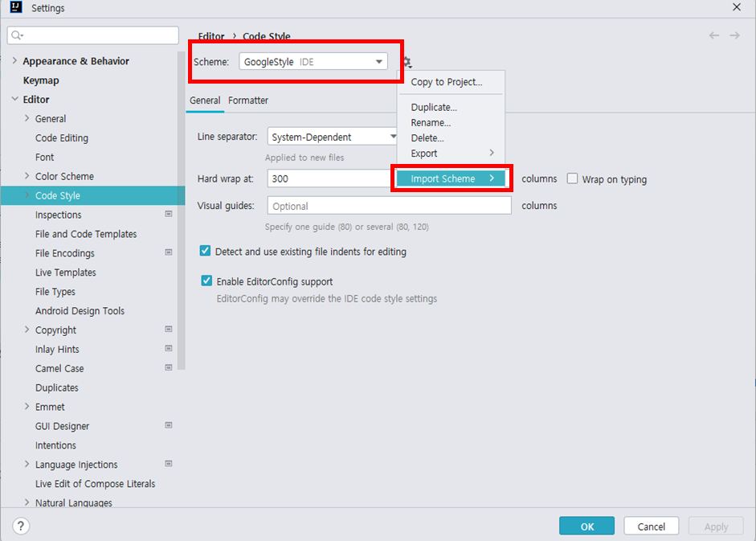This screenshot has height=541, width=756.
Task: Click the magnifier icon in the search field
Action: pyautogui.click(x=14, y=35)
